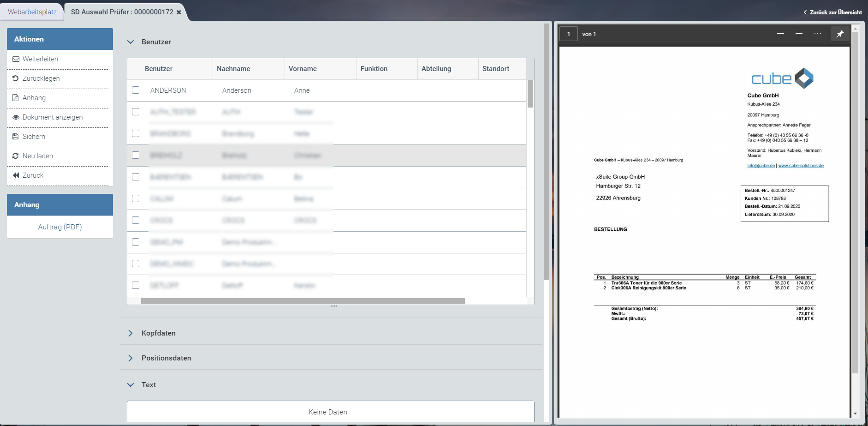868x426 pixels.
Task: Click the user table horizontal scrollbar
Action: [x=303, y=301]
